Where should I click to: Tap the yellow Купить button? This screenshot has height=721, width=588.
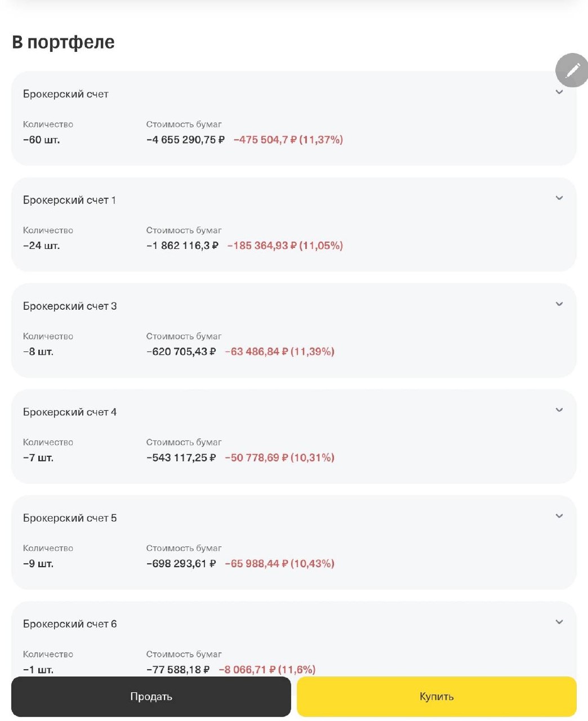click(436, 697)
